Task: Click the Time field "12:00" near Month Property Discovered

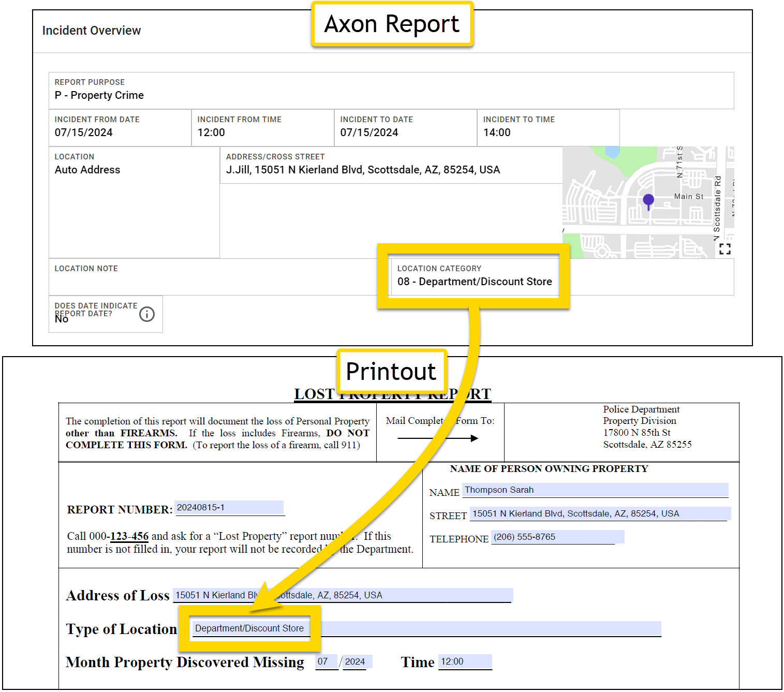Action: (464, 661)
